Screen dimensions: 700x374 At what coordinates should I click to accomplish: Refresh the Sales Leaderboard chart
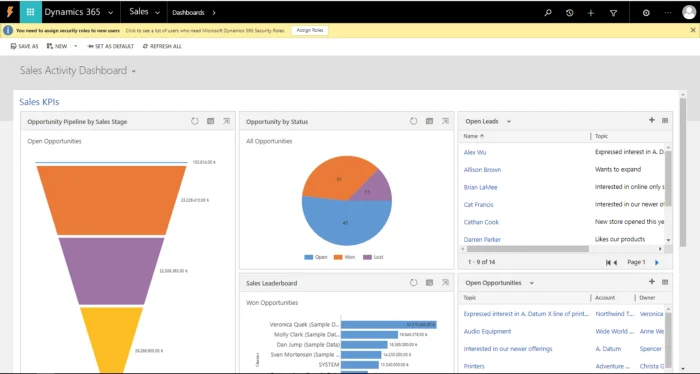(x=413, y=283)
